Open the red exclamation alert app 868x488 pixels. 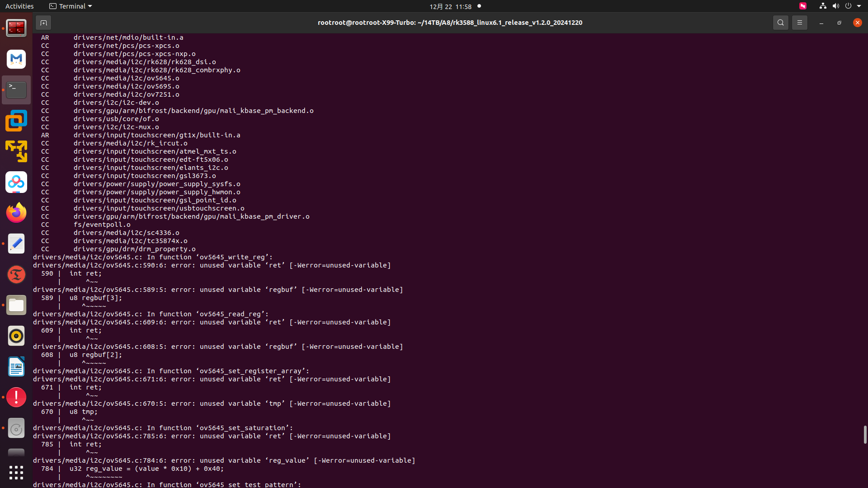[16, 397]
